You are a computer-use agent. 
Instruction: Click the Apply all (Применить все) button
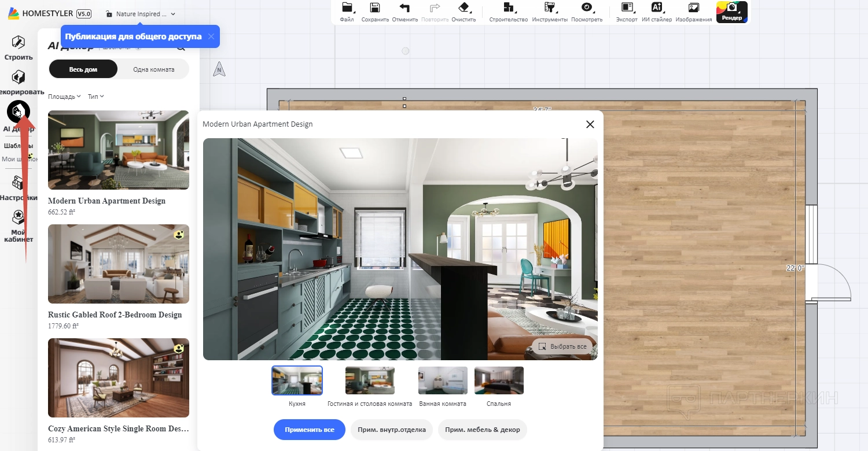pyautogui.click(x=309, y=430)
